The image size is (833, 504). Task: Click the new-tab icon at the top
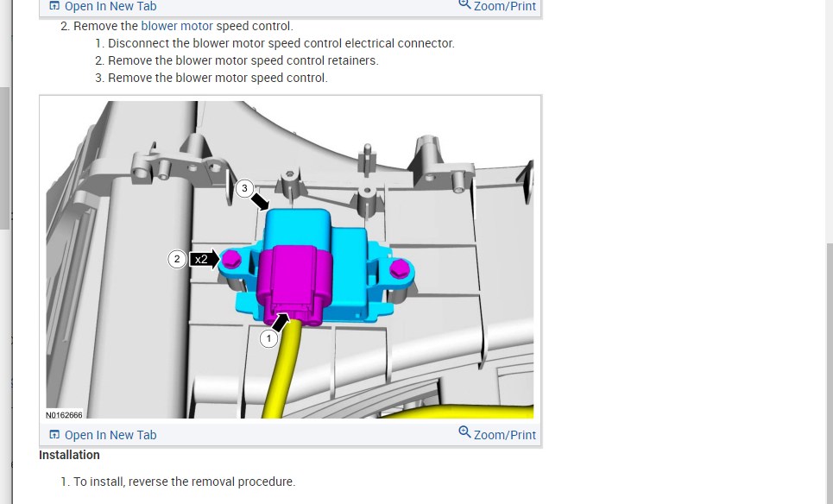54,6
